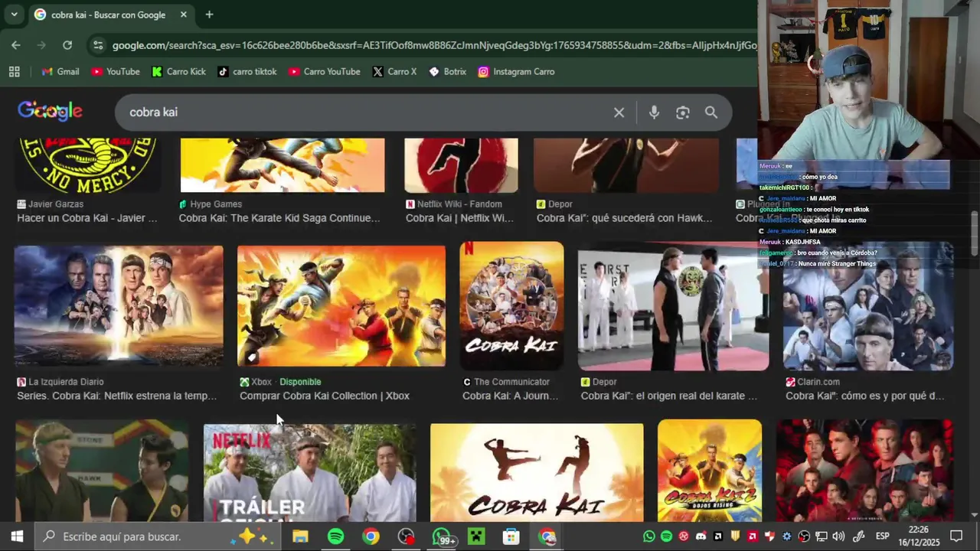Open the Xbox Cobra Kai Collection thumbnail
Viewport: 980px width, 551px height.
click(x=341, y=306)
